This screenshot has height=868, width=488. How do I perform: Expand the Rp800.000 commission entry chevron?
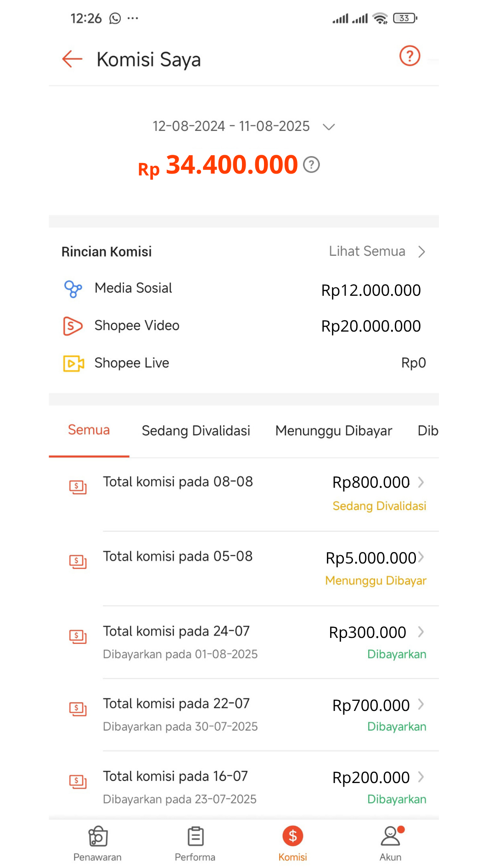click(421, 482)
